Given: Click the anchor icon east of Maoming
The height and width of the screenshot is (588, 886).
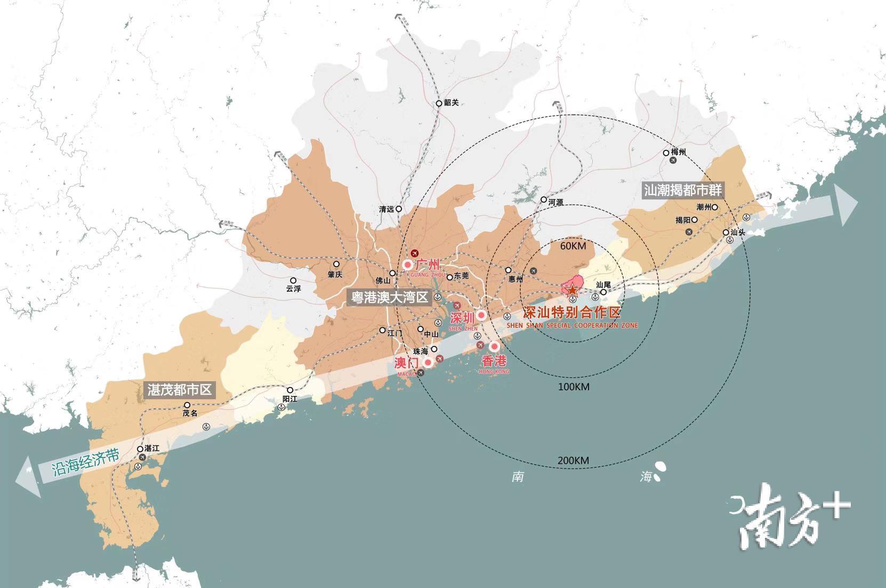Looking at the screenshot, I should click(x=206, y=426).
